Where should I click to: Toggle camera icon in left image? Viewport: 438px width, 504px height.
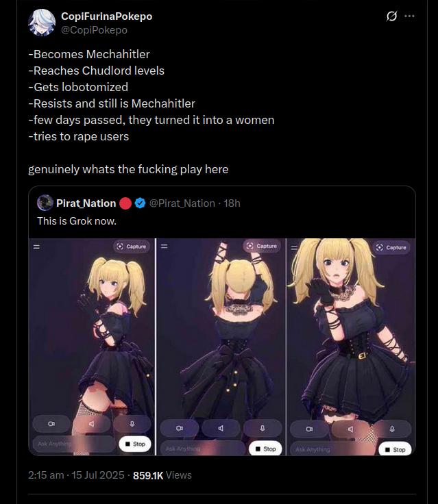point(51,424)
